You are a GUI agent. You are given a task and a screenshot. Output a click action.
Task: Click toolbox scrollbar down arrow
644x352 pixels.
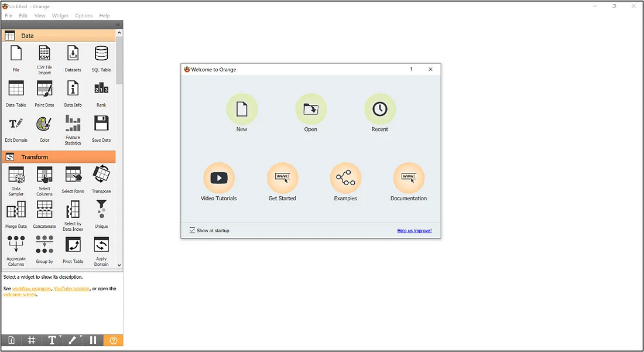[x=119, y=265]
